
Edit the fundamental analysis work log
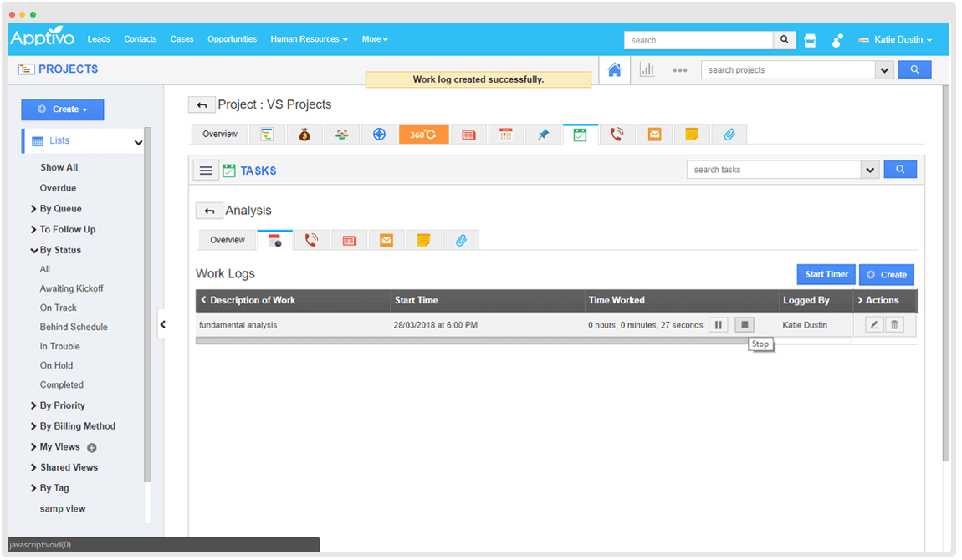[x=874, y=324]
